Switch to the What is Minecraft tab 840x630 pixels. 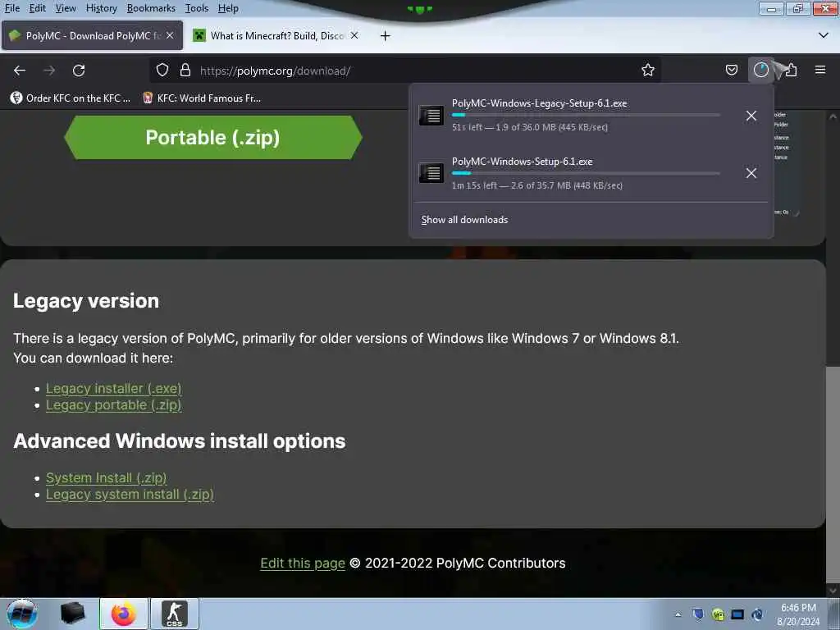point(276,35)
